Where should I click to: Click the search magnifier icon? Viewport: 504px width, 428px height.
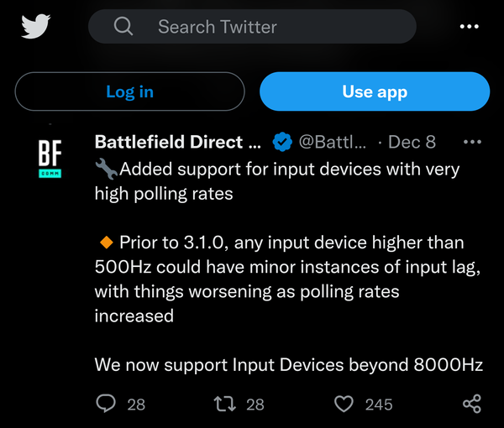tap(123, 27)
